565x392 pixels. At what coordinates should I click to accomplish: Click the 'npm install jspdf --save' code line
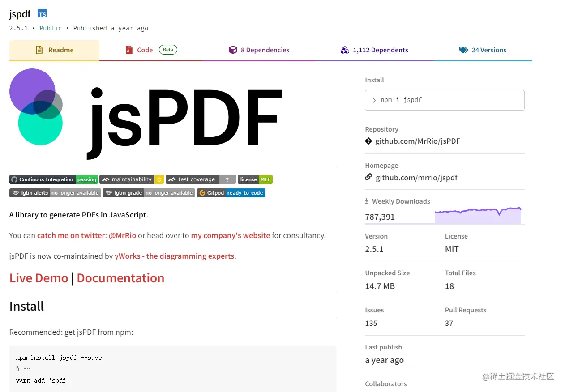click(59, 358)
